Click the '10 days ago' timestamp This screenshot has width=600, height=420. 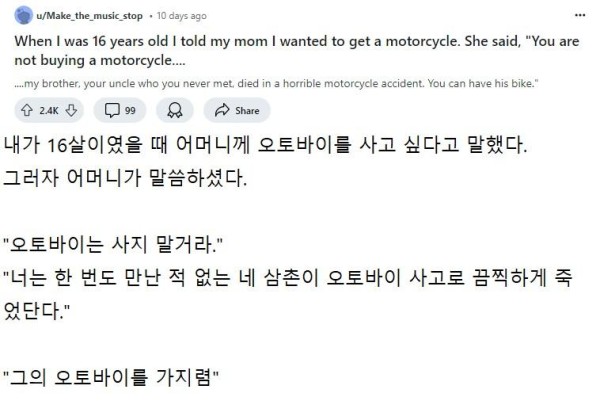coord(182,16)
